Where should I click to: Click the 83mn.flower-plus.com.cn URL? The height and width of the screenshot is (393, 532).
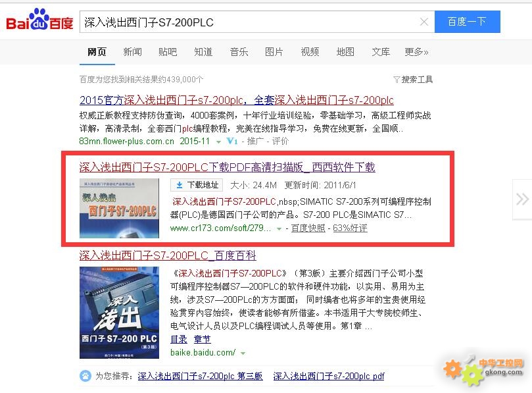click(126, 141)
